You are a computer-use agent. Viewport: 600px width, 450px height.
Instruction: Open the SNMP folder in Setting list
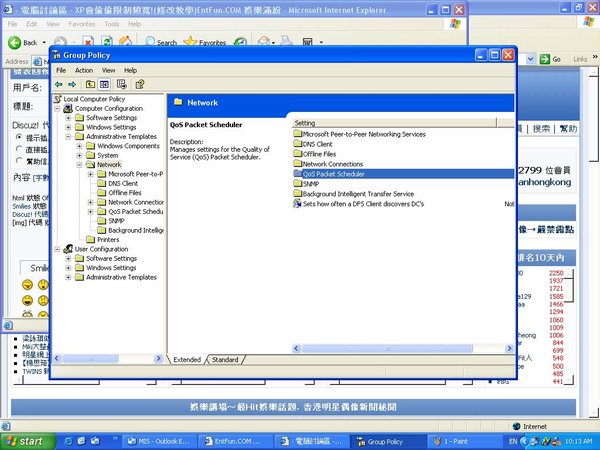coord(310,184)
